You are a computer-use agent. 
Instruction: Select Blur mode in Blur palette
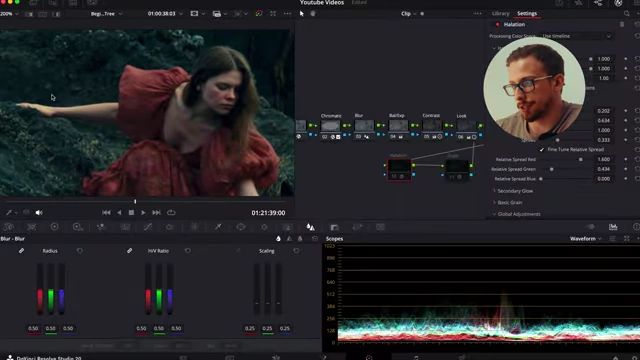278,239
